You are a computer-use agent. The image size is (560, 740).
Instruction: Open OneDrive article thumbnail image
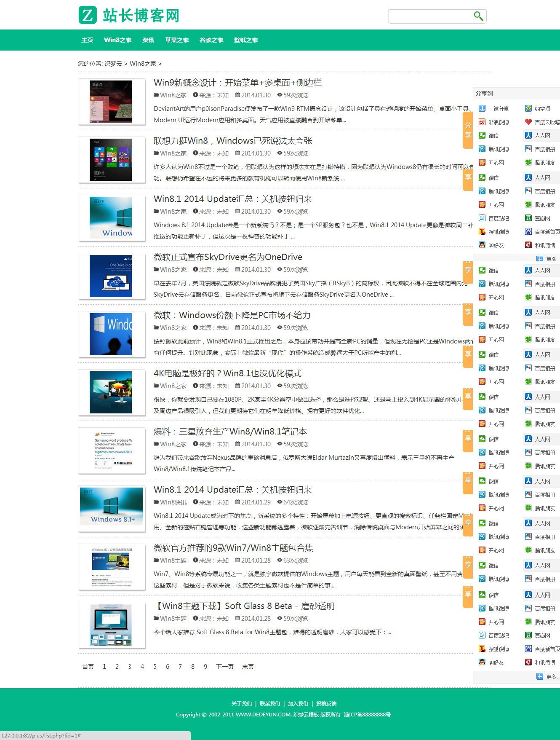(112, 276)
